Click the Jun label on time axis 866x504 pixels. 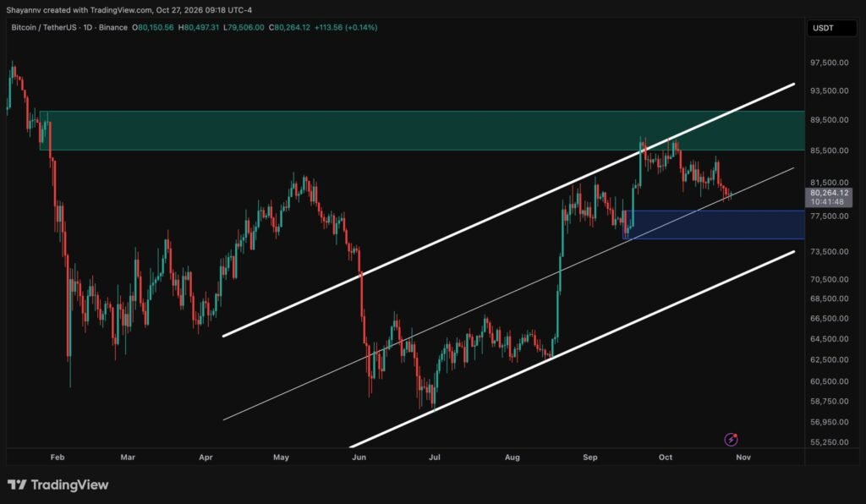[x=359, y=457]
